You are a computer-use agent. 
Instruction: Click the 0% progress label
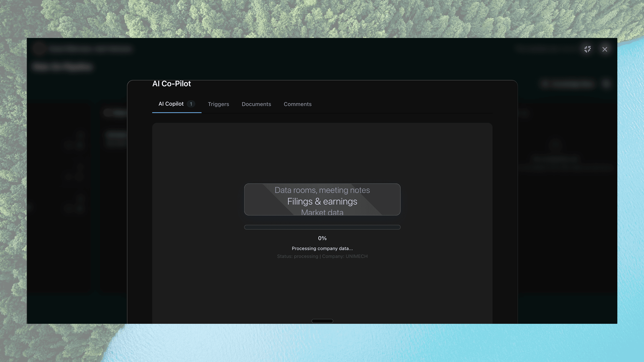tap(322, 238)
